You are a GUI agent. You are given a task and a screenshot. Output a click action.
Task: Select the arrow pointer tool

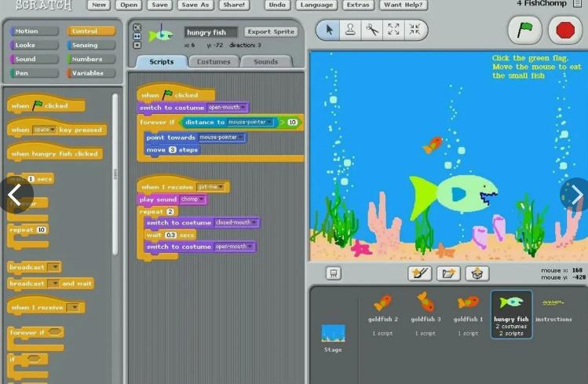coord(329,30)
